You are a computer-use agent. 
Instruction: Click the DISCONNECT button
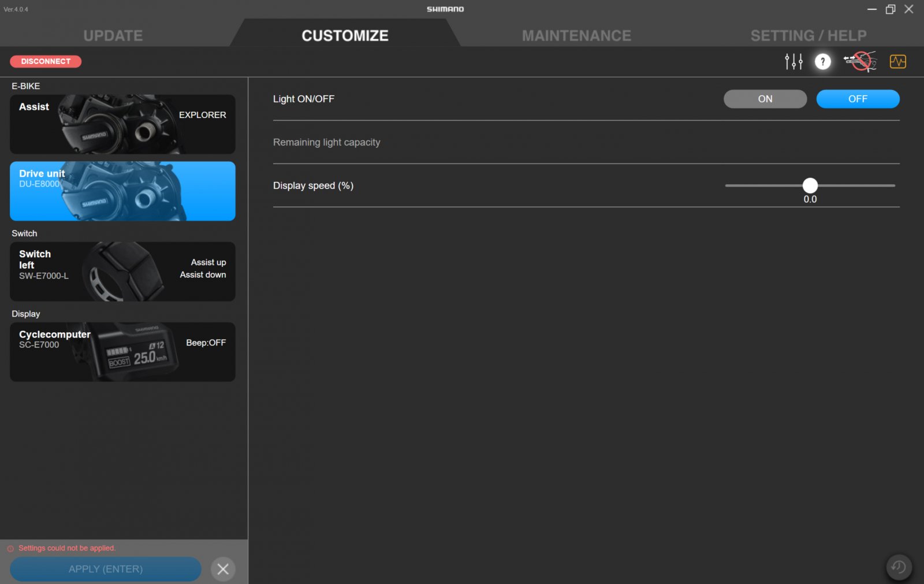click(x=46, y=61)
